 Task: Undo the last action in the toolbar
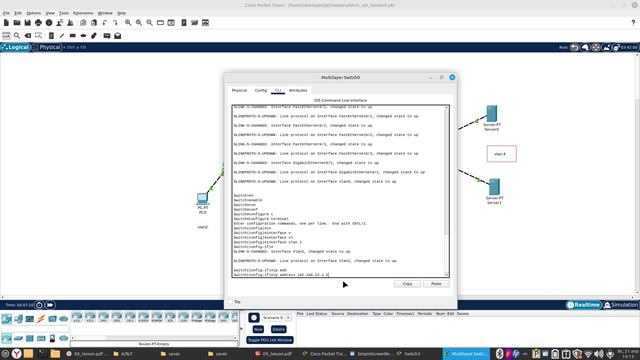coord(105,23)
